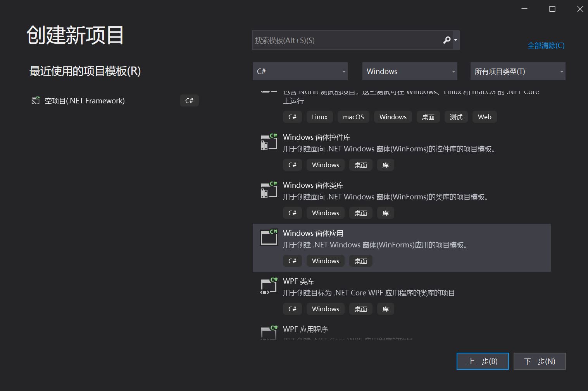588x391 pixels.
Task: Click 全部清除 to clear all filters
Action: point(545,45)
